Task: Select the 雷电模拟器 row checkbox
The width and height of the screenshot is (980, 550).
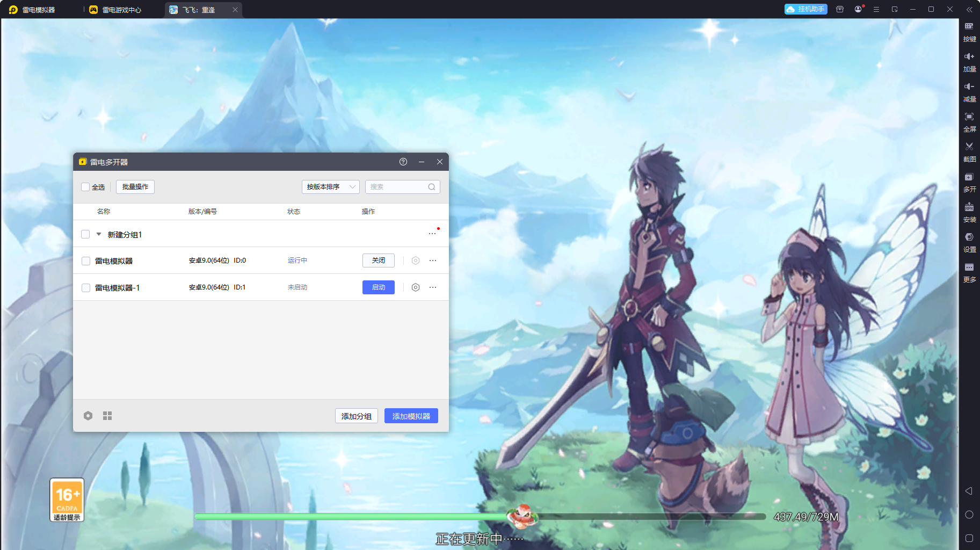Action: [x=86, y=261]
